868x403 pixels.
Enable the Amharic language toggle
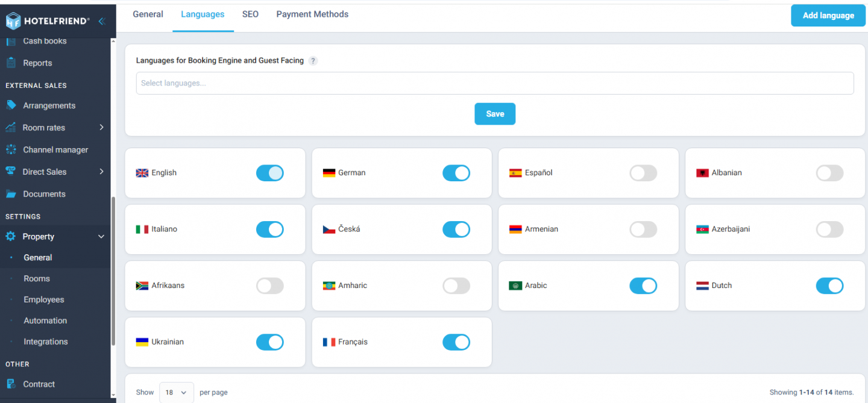456,286
